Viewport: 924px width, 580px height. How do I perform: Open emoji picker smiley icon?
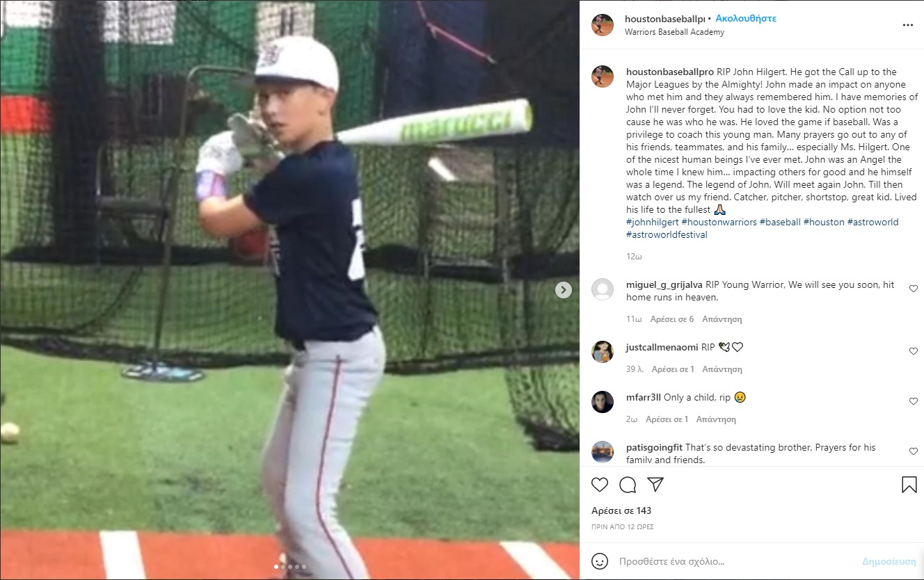[x=600, y=561]
